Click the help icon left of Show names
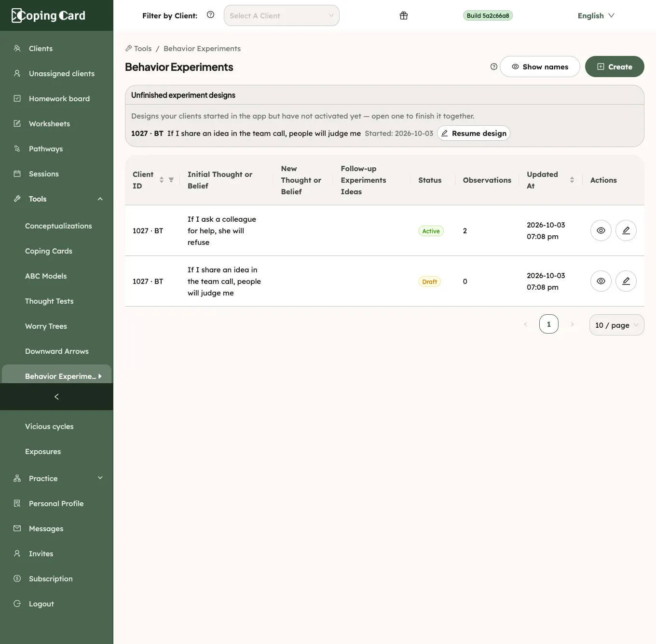The width and height of the screenshot is (656, 644). pyautogui.click(x=493, y=67)
